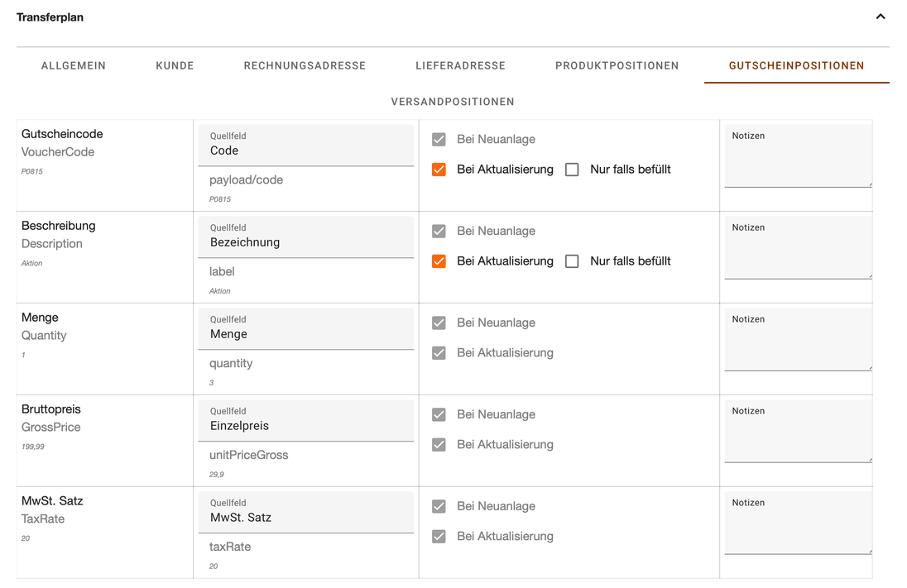Click the Bruttopreis row label
This screenshot has height=588, width=907.
click(51, 409)
